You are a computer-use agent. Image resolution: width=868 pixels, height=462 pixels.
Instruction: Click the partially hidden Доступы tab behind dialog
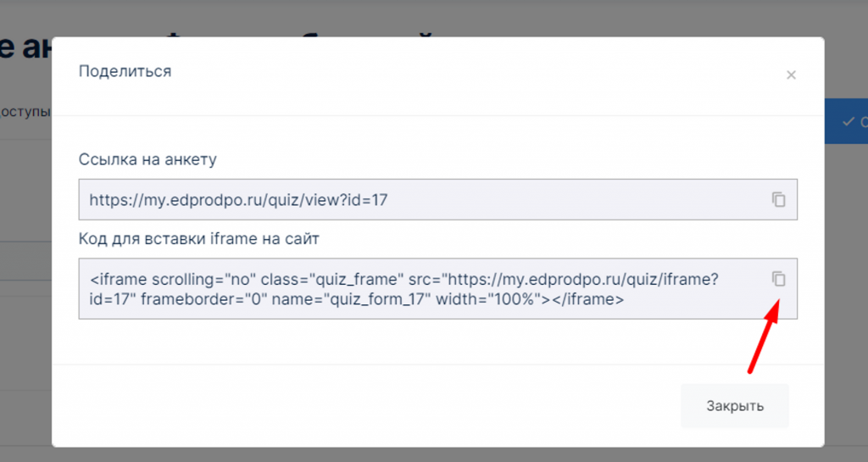click(x=25, y=111)
